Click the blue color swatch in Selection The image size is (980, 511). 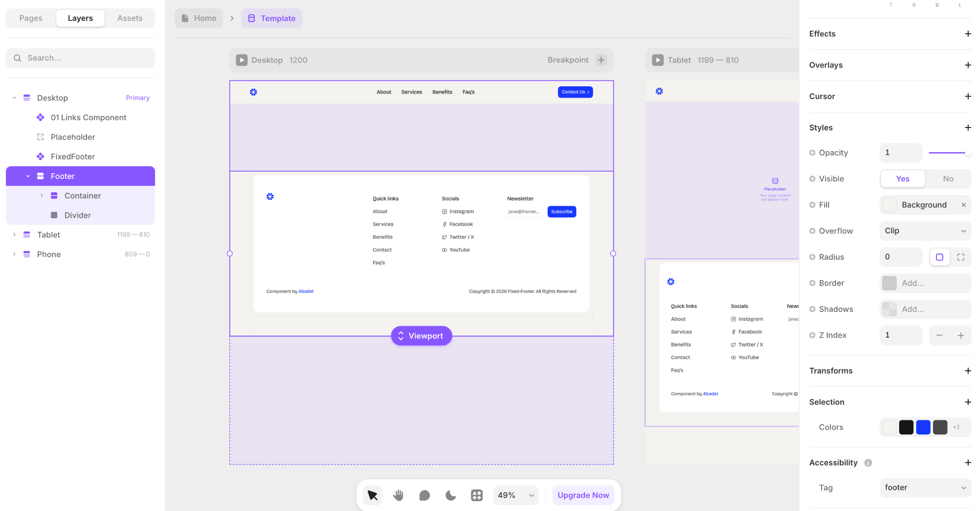point(923,427)
